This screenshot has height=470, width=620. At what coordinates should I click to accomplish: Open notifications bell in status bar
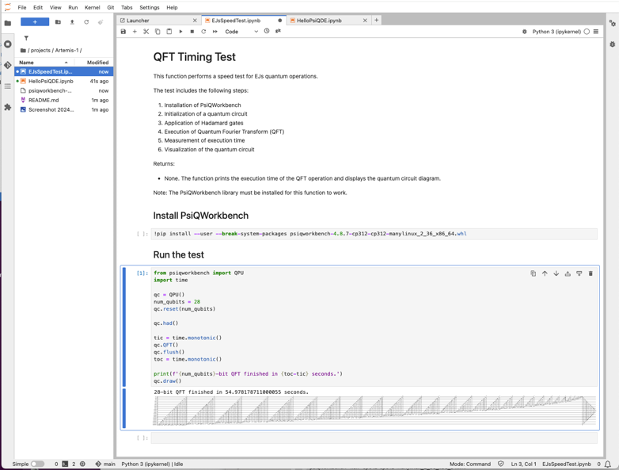(608, 464)
